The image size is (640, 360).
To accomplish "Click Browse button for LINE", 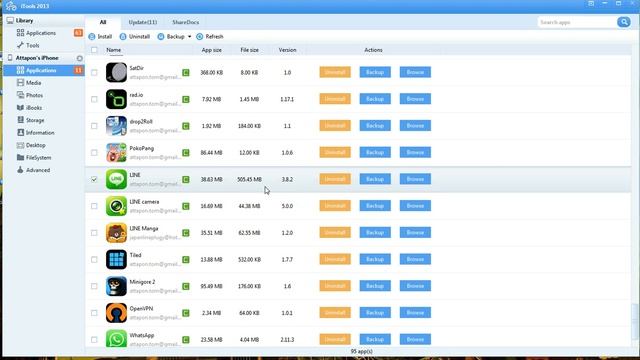I will (415, 179).
